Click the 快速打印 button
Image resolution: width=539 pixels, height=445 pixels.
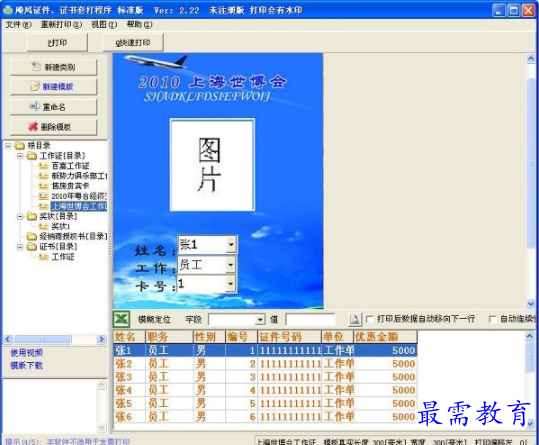click(133, 43)
